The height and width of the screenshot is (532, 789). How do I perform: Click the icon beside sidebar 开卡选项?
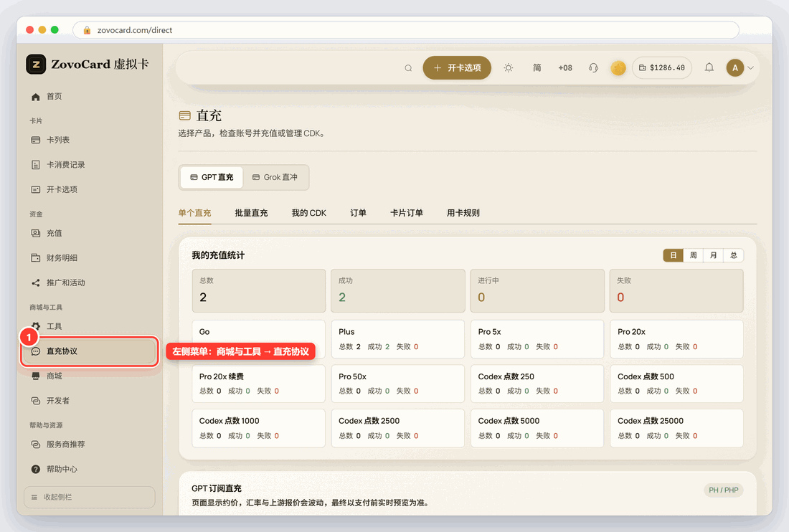(36, 189)
